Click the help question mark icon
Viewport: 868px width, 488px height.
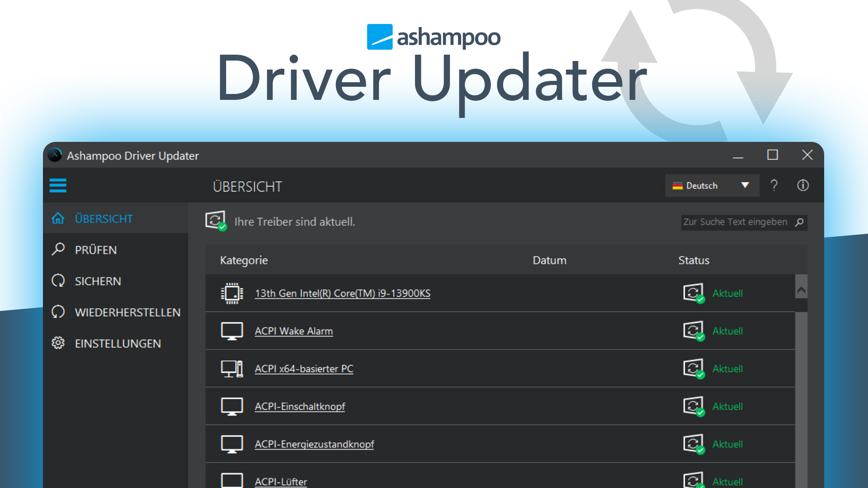(774, 185)
